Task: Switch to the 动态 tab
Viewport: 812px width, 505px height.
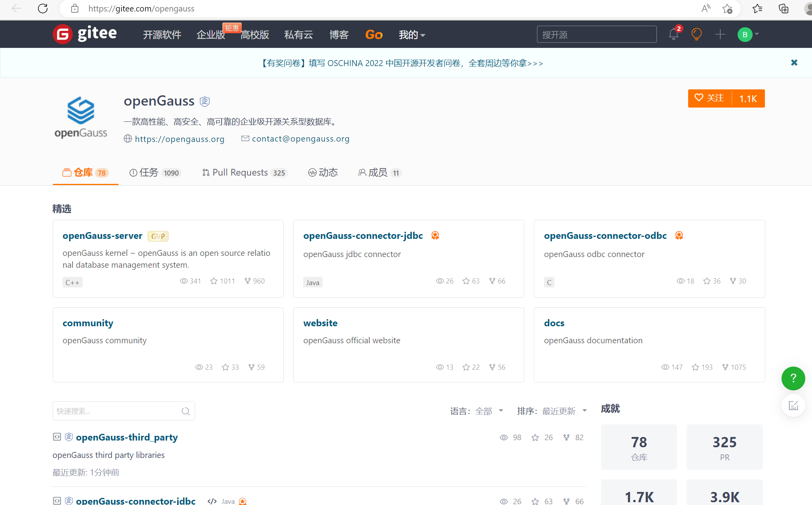Action: coord(323,173)
